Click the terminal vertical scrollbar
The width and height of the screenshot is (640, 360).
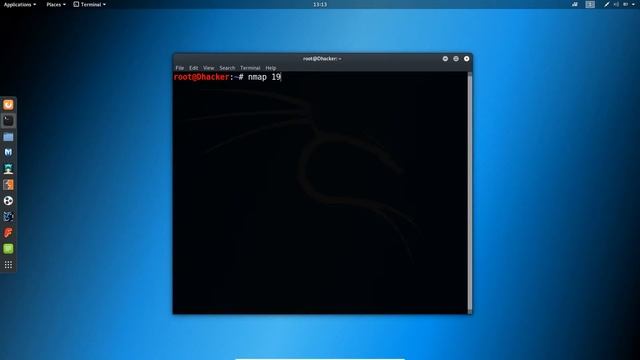tap(470, 193)
